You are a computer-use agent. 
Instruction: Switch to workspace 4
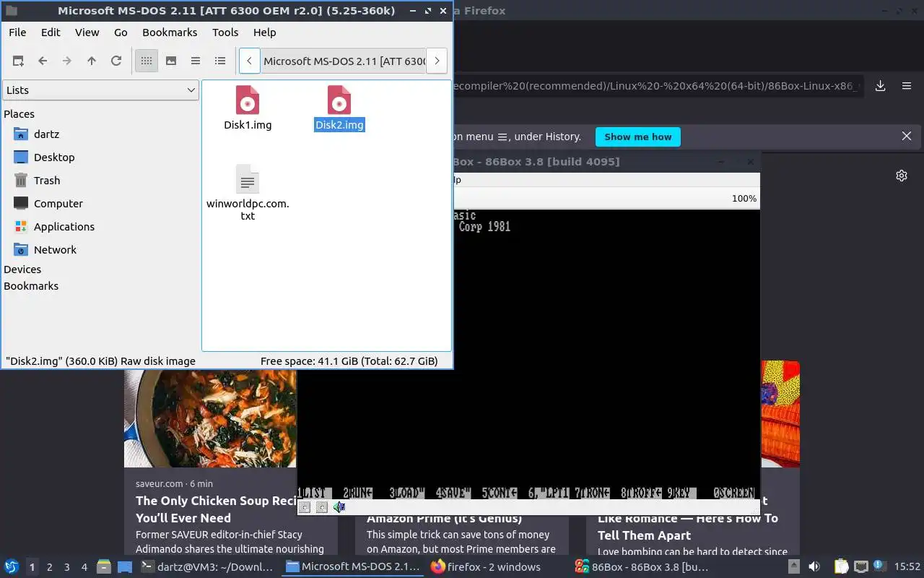coord(84,567)
